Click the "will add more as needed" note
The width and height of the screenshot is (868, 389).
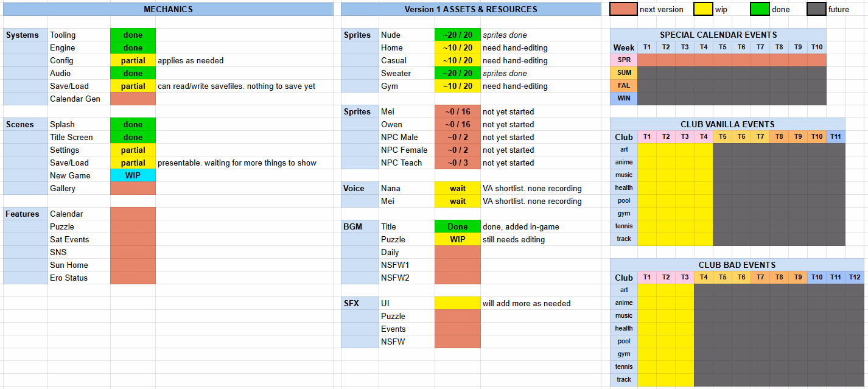pos(527,303)
